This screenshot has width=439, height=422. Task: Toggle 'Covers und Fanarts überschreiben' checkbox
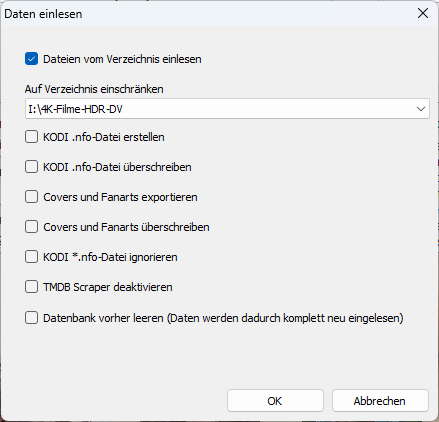pyautogui.click(x=31, y=227)
